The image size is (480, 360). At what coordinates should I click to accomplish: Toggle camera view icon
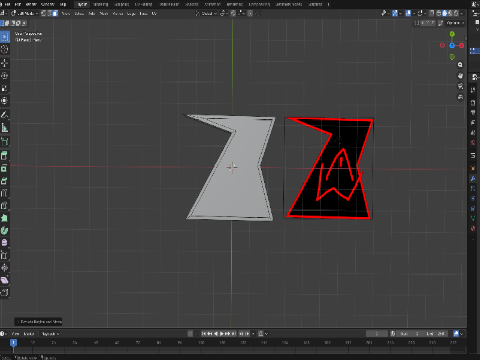coord(460,86)
